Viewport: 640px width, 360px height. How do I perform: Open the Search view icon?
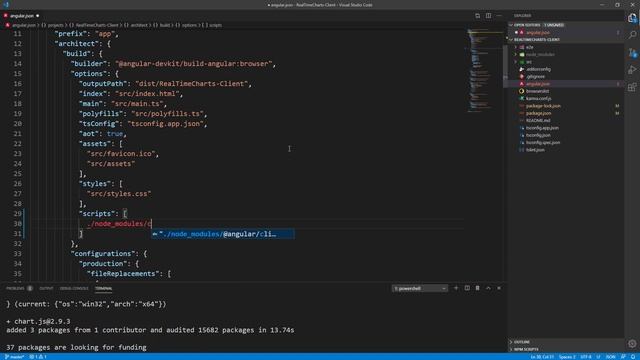point(632,35)
